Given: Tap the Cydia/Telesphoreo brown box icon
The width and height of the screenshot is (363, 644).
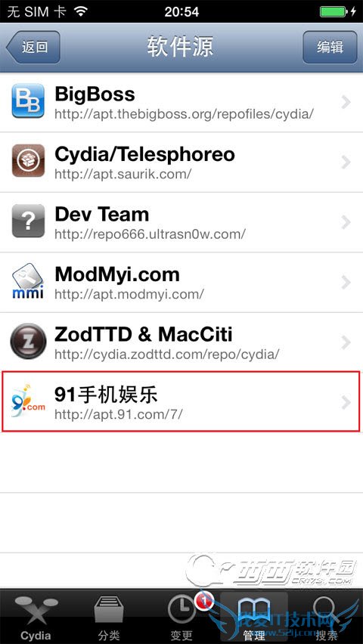Looking at the screenshot, I should [28, 160].
